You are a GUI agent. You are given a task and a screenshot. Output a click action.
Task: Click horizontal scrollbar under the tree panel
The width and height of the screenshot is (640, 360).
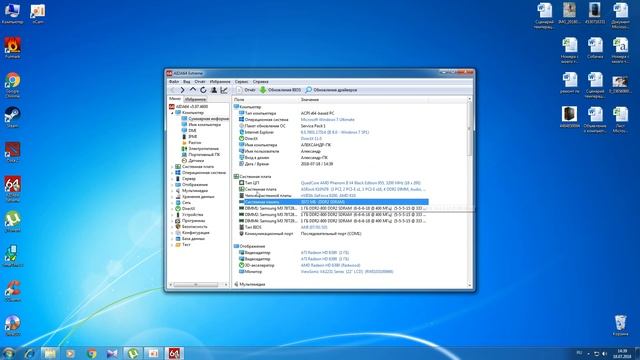coord(198,284)
